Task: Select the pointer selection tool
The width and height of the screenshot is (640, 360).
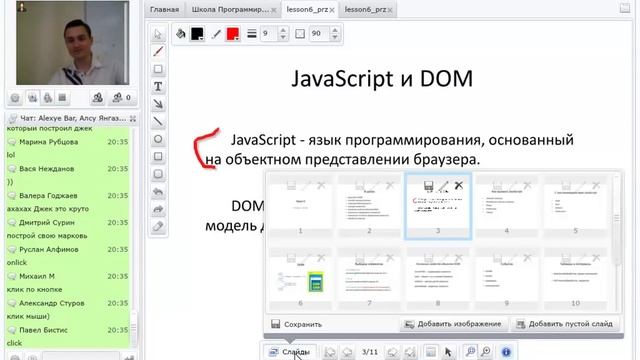Action: tap(158, 34)
